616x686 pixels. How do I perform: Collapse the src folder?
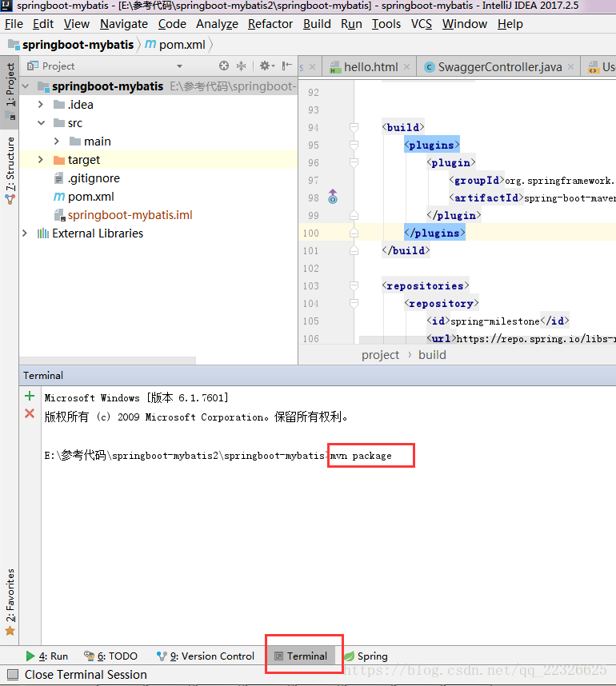pos(41,123)
